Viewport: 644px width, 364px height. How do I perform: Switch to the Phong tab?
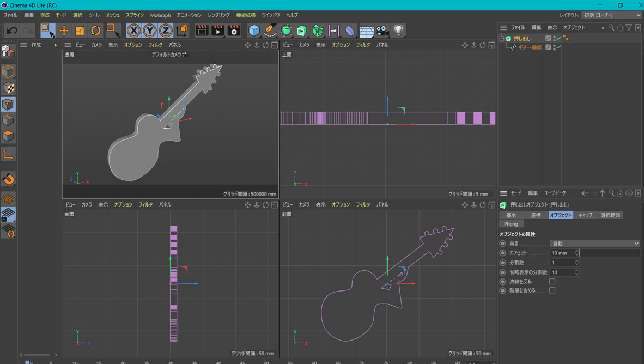point(511,224)
